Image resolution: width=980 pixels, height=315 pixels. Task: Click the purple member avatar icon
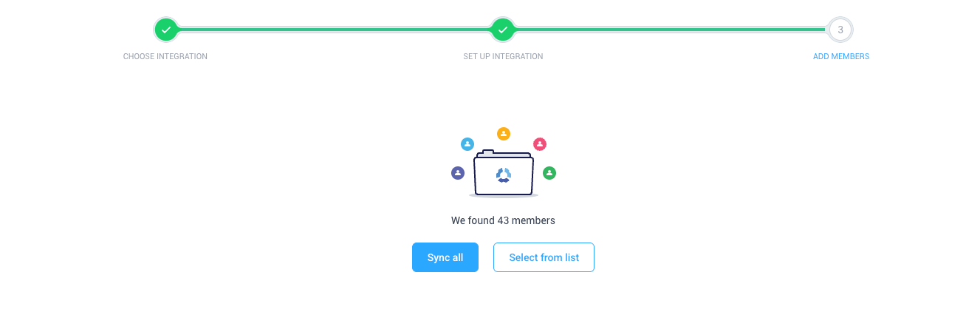click(458, 173)
